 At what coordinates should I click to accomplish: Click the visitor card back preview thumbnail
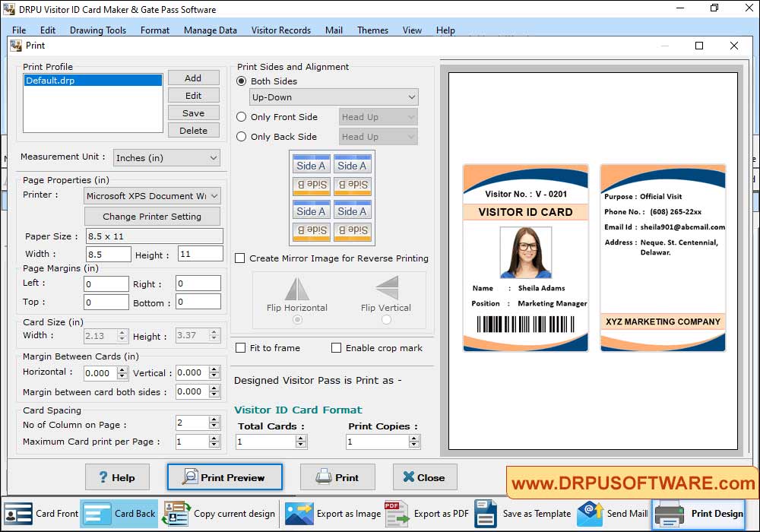pyautogui.click(x=663, y=258)
